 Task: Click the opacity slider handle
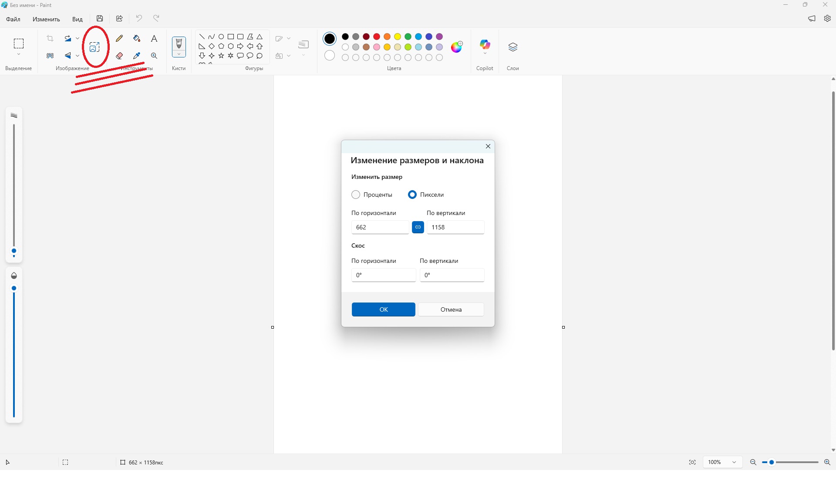(14, 288)
